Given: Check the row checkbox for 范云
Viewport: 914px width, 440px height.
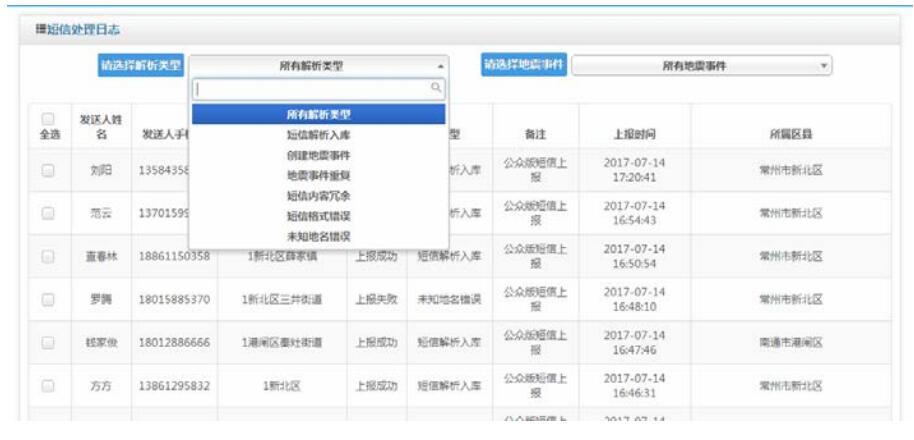Looking at the screenshot, I should tap(49, 213).
